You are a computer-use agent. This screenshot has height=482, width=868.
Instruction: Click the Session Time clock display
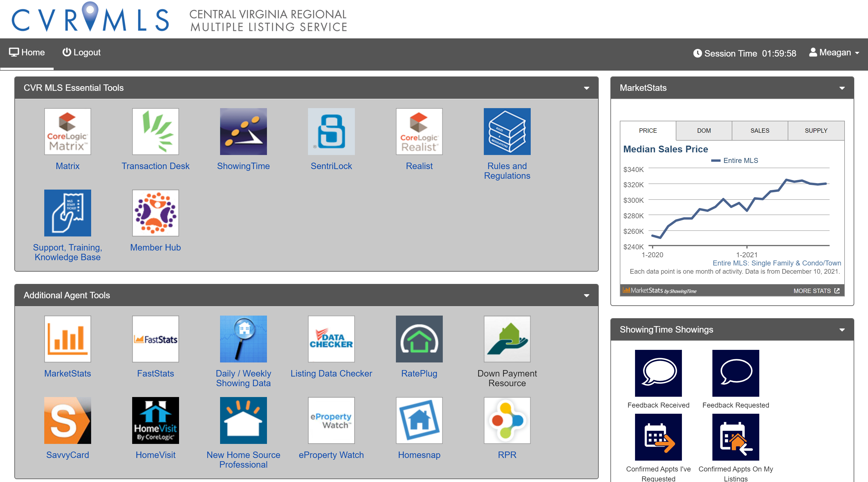pyautogui.click(x=744, y=53)
